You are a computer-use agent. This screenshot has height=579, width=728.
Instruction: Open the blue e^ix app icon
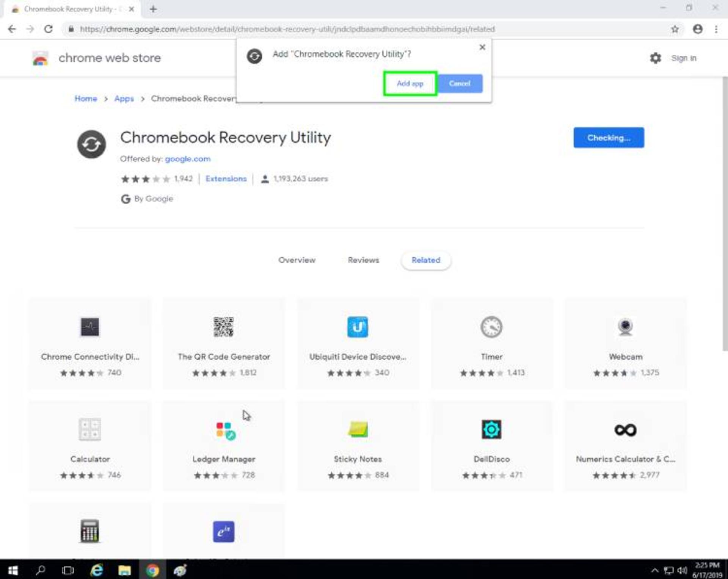coord(223,532)
